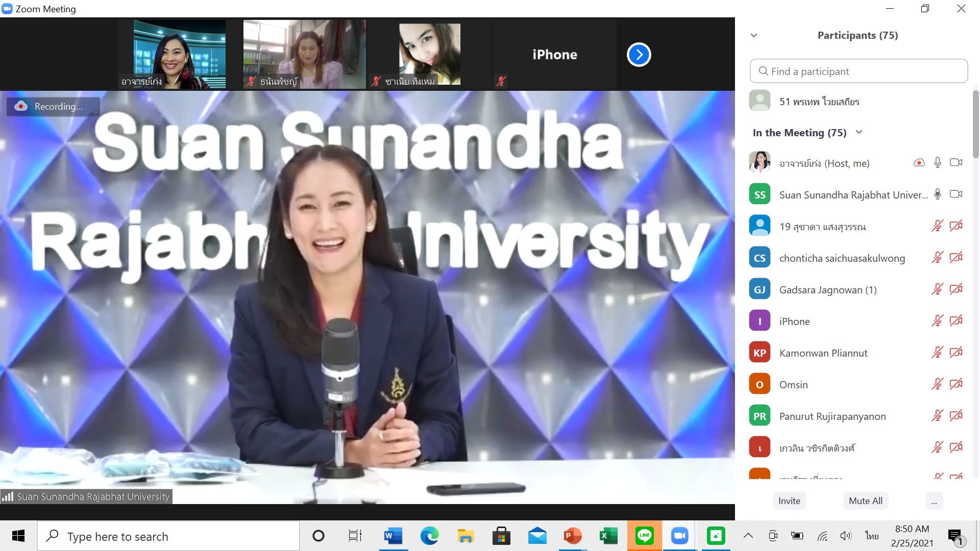The height and width of the screenshot is (551, 980).
Task: Click video-off icon for Omsin
Action: (x=955, y=384)
